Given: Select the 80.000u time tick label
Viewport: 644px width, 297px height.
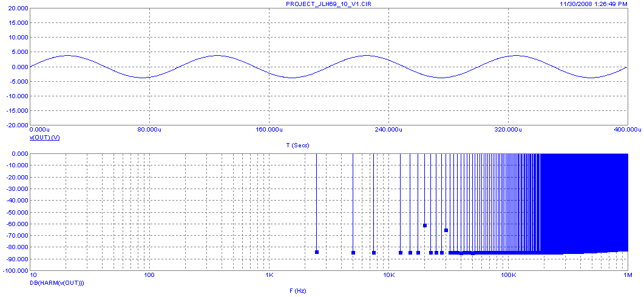Looking at the screenshot, I should pos(149,130).
